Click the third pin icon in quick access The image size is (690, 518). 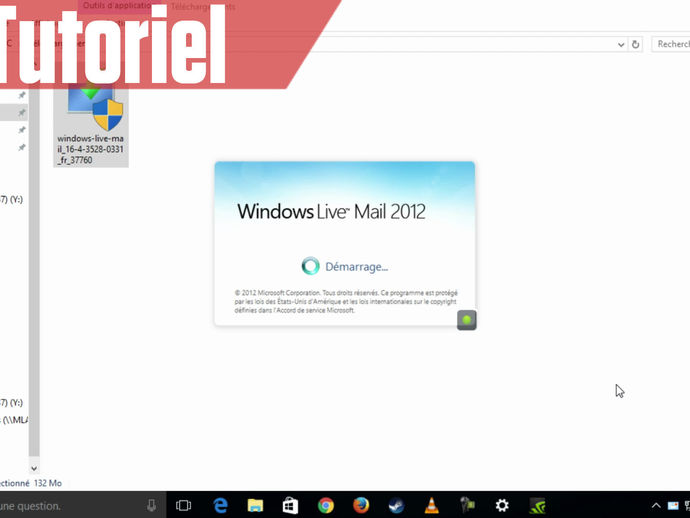(22, 130)
